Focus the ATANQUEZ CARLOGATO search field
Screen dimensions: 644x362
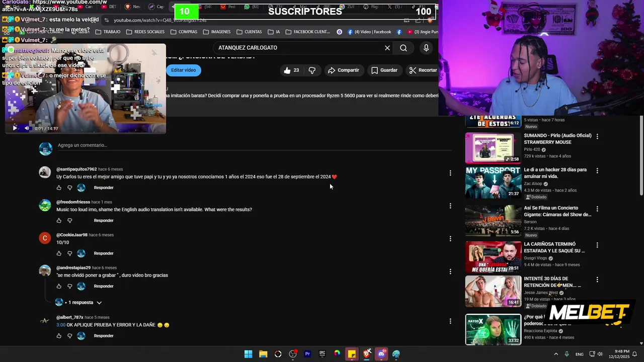click(297, 48)
